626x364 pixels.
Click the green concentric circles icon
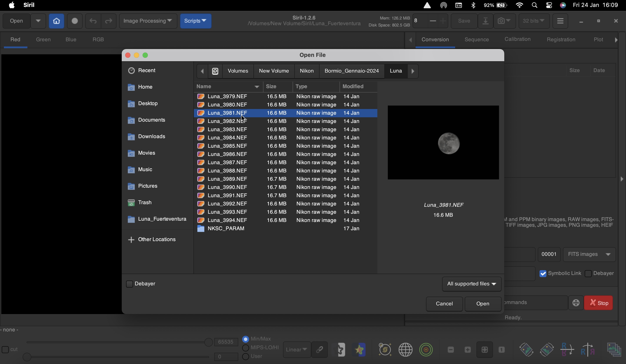coord(426,350)
